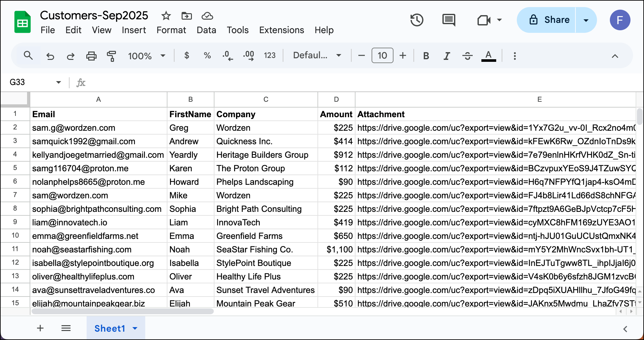Expand the default font dropdown
The height and width of the screenshot is (340, 644).
pos(317,55)
